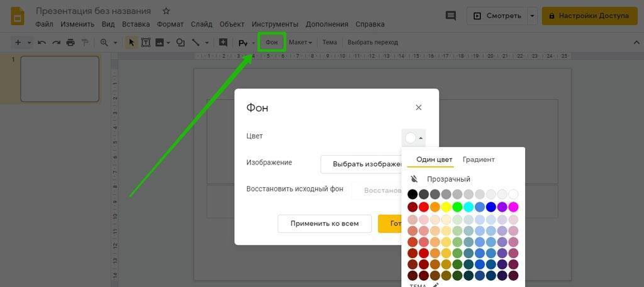644x287 pixels.
Task: Switch to the Градиент tab
Action: point(479,160)
